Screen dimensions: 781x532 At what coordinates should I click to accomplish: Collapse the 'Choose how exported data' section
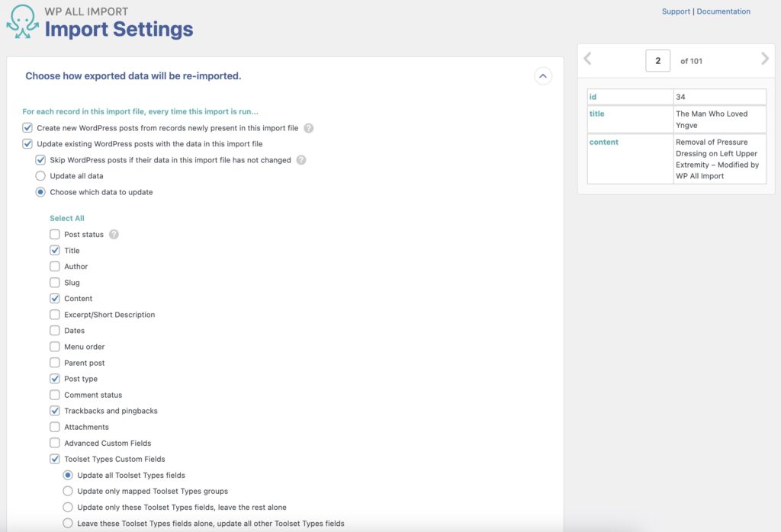click(543, 76)
